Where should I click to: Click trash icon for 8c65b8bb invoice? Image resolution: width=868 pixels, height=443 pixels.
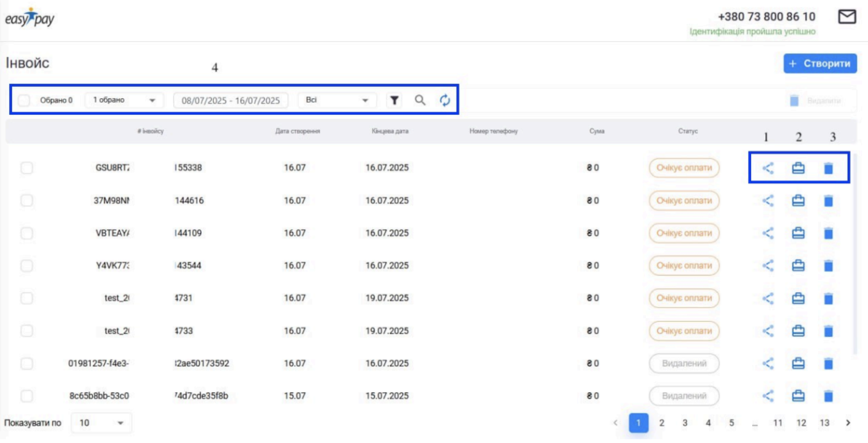click(x=828, y=396)
